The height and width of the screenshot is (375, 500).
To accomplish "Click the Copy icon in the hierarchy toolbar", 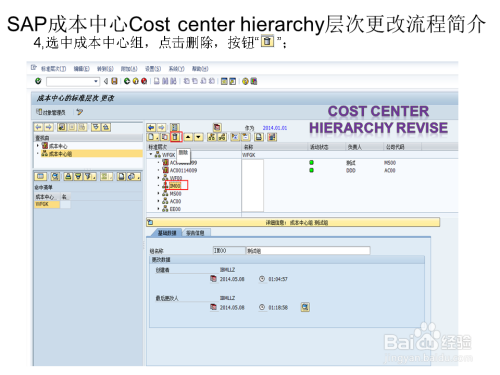I will (165, 137).
